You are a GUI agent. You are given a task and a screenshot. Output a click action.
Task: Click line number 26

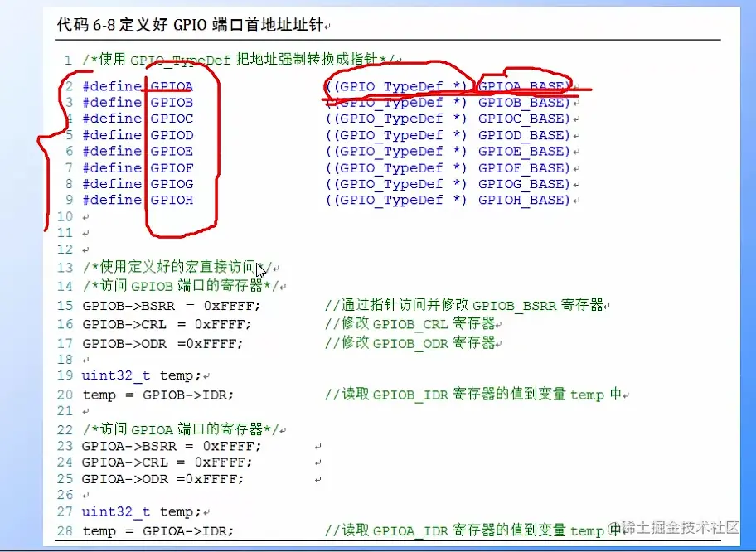[65, 495]
